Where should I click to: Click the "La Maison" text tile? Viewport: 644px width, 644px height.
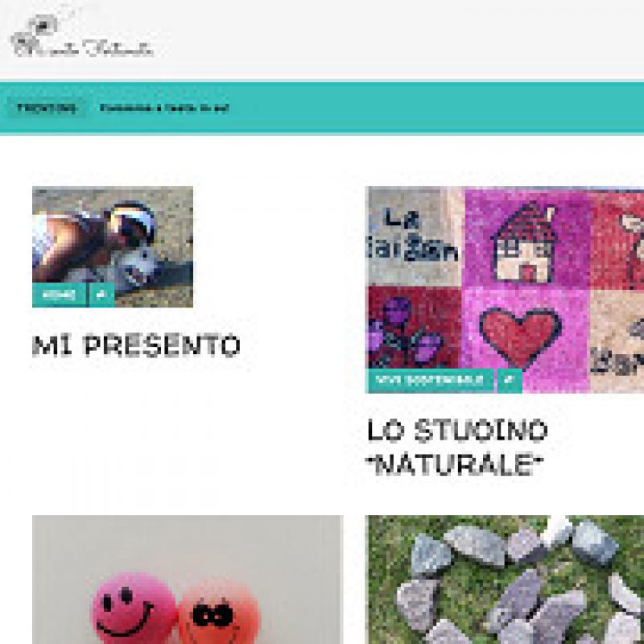tap(414, 237)
